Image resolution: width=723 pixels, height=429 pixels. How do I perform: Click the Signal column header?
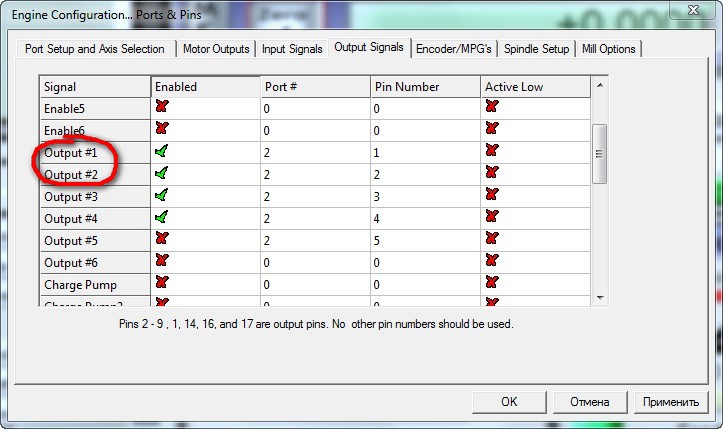[x=95, y=87]
